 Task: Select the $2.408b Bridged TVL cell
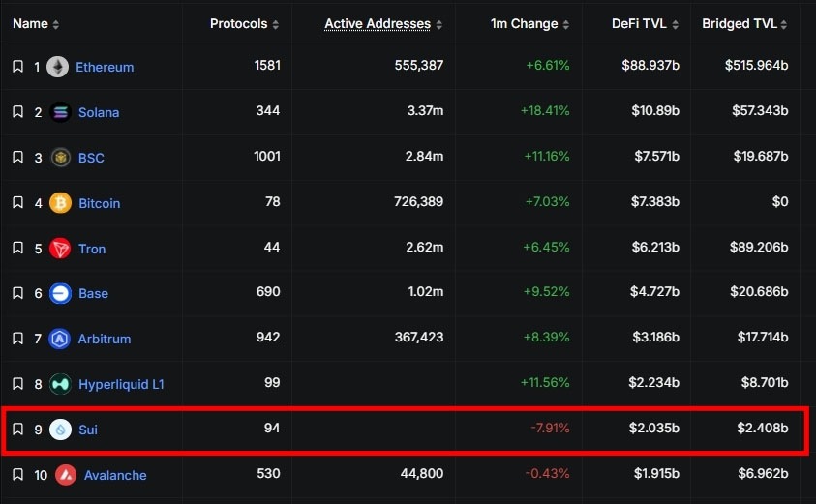[763, 429]
